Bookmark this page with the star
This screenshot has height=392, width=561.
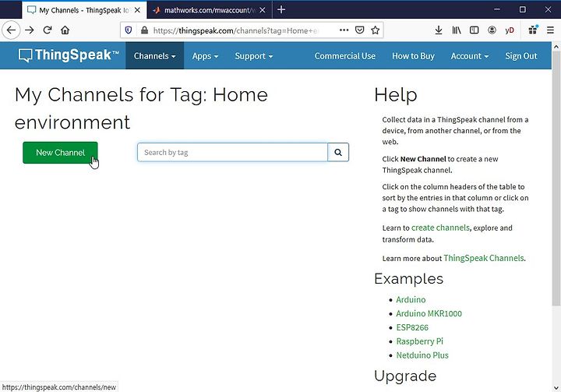coord(375,30)
